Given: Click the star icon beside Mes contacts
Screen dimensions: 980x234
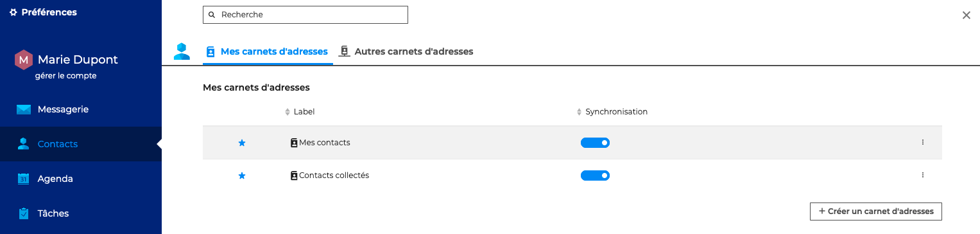Looking at the screenshot, I should click(242, 143).
